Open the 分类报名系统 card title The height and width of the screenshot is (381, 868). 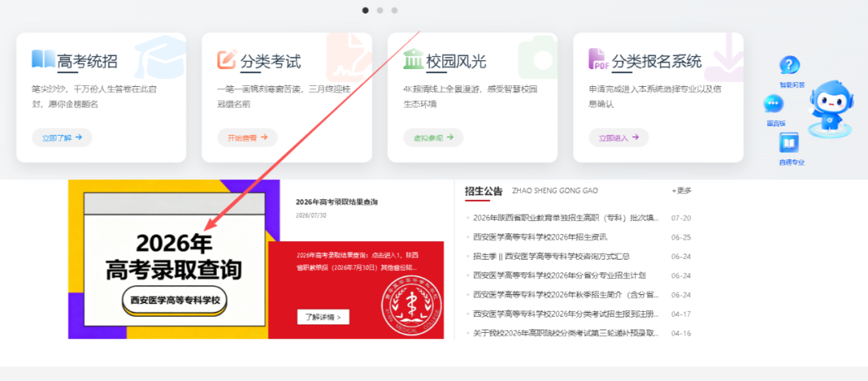pos(657,61)
